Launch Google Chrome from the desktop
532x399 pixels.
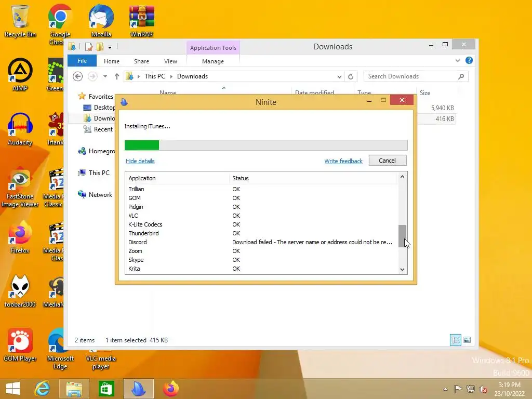click(60, 24)
